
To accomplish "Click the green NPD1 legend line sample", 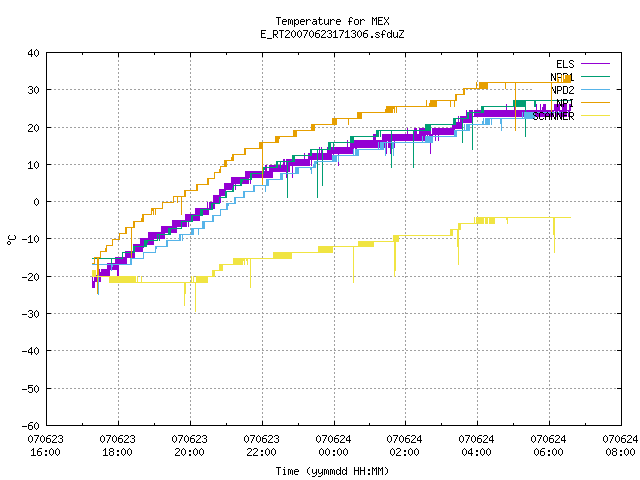I will (595, 76).
